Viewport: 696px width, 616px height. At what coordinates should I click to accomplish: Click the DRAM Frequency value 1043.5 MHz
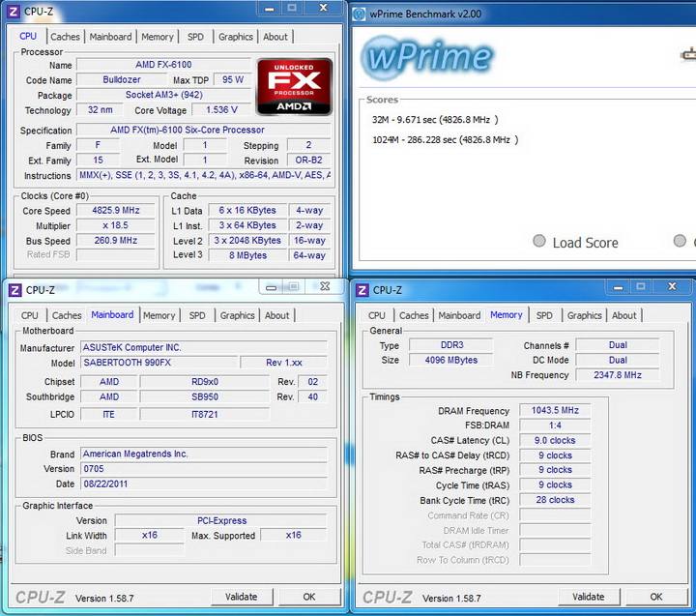(x=555, y=410)
